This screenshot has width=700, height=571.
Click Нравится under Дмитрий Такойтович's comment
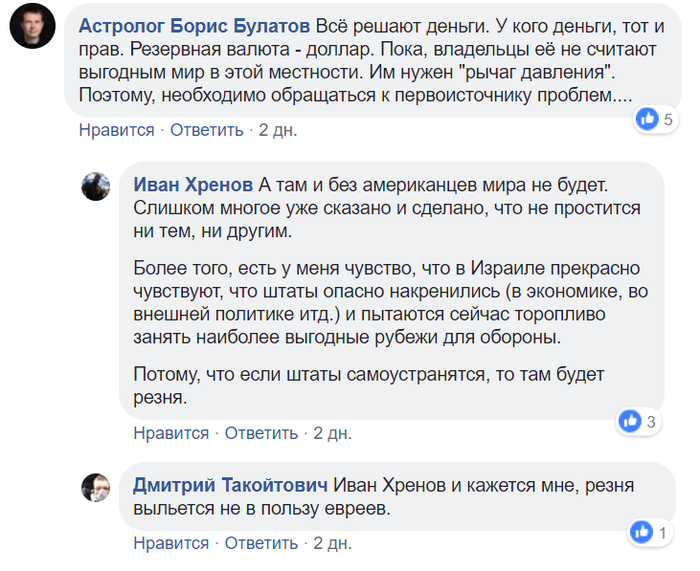(x=171, y=543)
